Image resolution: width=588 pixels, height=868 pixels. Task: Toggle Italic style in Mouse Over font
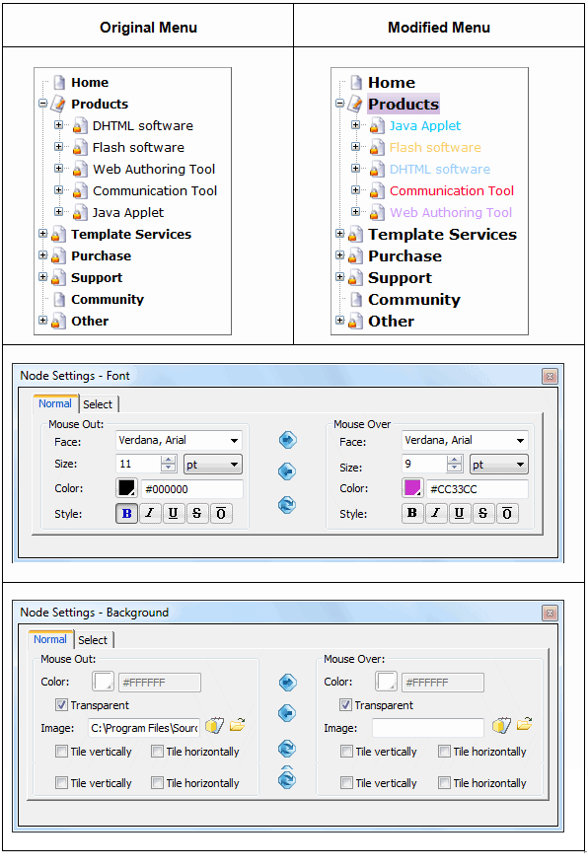(x=436, y=513)
